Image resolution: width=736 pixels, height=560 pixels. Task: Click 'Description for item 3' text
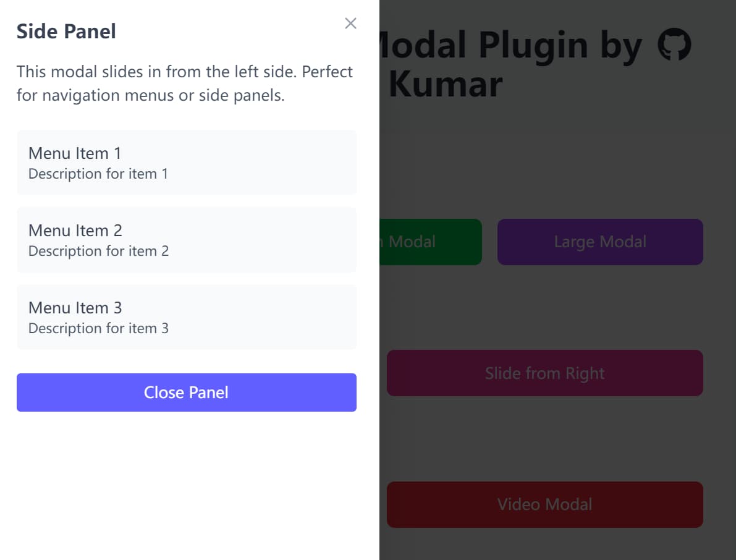pos(98,329)
